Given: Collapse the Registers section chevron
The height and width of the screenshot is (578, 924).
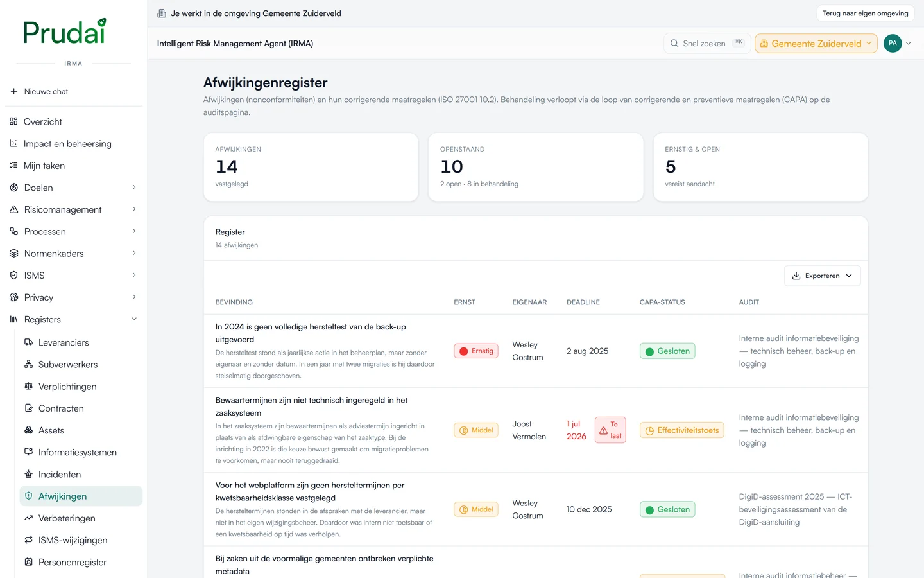Looking at the screenshot, I should pyautogui.click(x=134, y=319).
